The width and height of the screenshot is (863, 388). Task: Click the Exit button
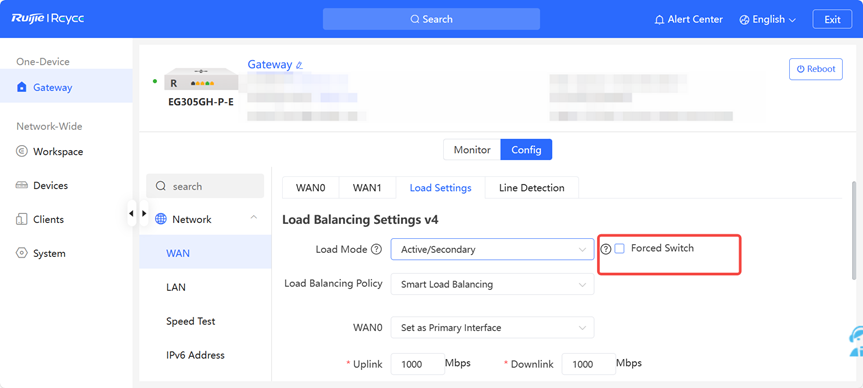tap(832, 19)
